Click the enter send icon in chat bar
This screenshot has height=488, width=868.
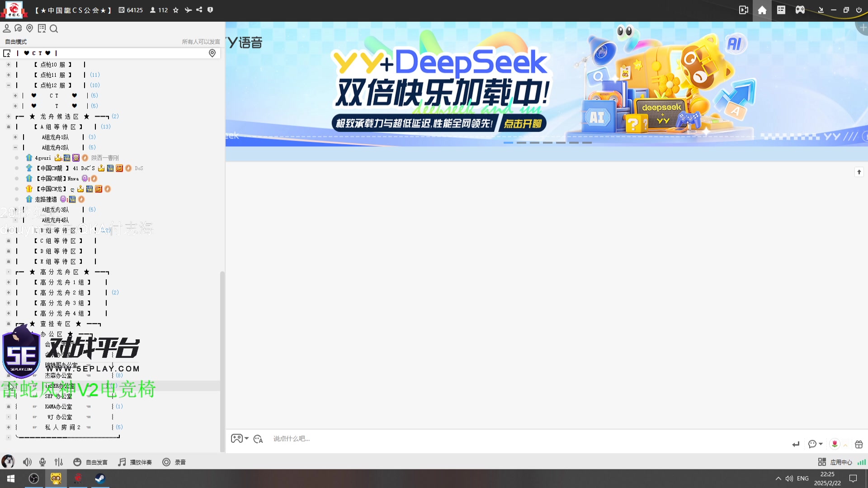point(796,444)
